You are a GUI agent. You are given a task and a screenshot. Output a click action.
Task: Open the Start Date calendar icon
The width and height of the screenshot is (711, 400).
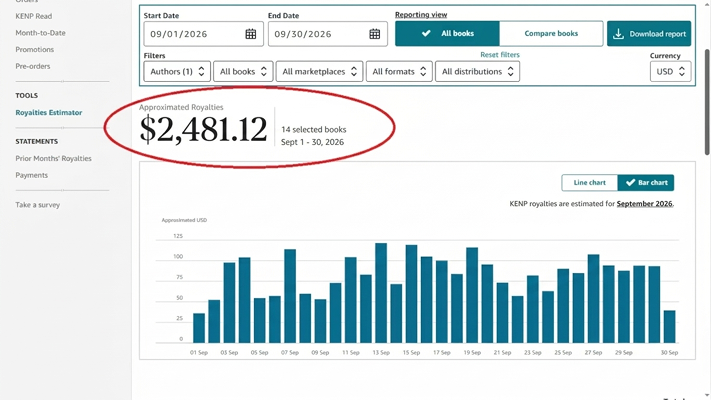pyautogui.click(x=251, y=34)
